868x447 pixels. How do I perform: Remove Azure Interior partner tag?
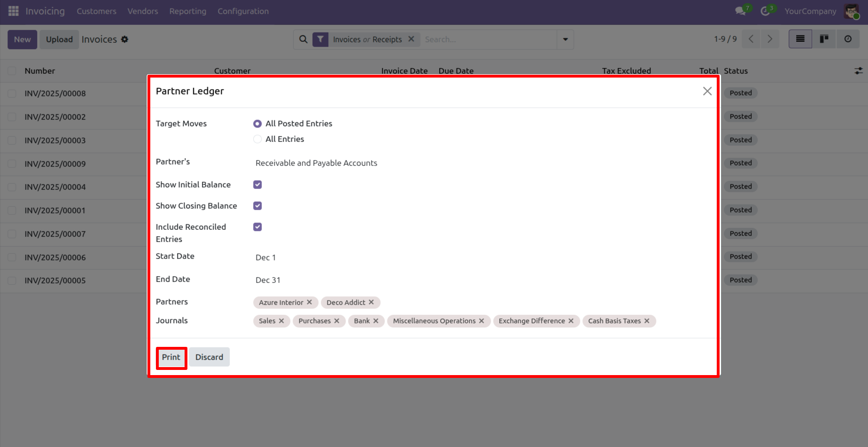310,302
